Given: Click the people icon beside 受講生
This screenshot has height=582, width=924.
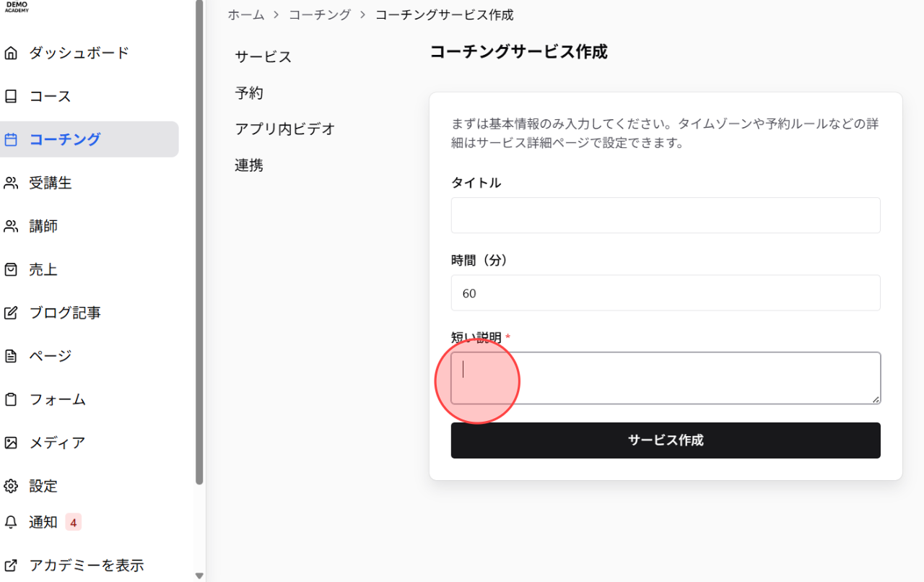Looking at the screenshot, I should pos(11,183).
